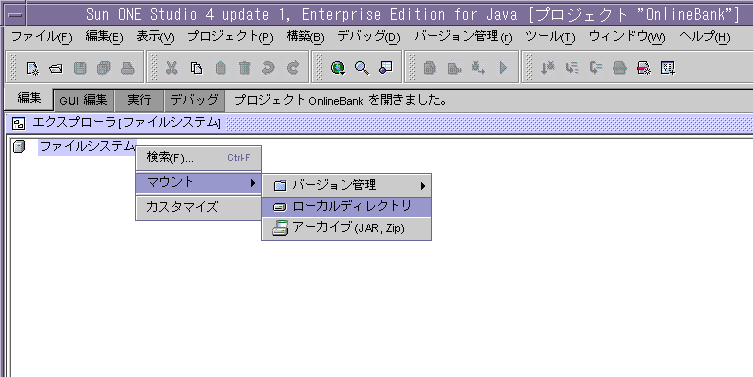
Task: Click the window system menu button
Action: 15,15
